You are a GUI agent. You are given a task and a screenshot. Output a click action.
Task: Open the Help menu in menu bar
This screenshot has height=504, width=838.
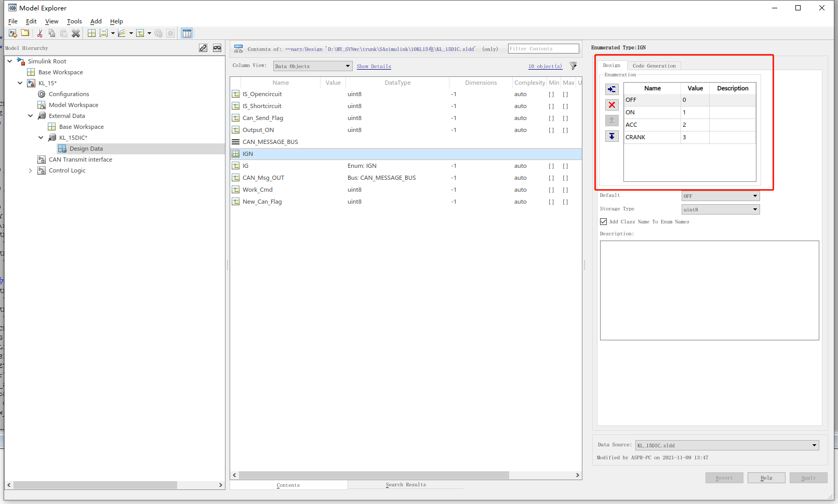tap(116, 21)
